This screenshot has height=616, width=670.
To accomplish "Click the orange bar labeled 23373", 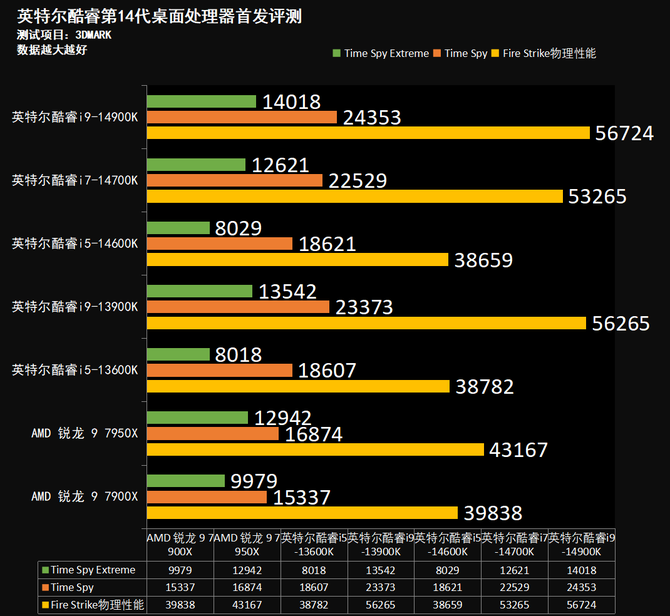I will (x=238, y=307).
